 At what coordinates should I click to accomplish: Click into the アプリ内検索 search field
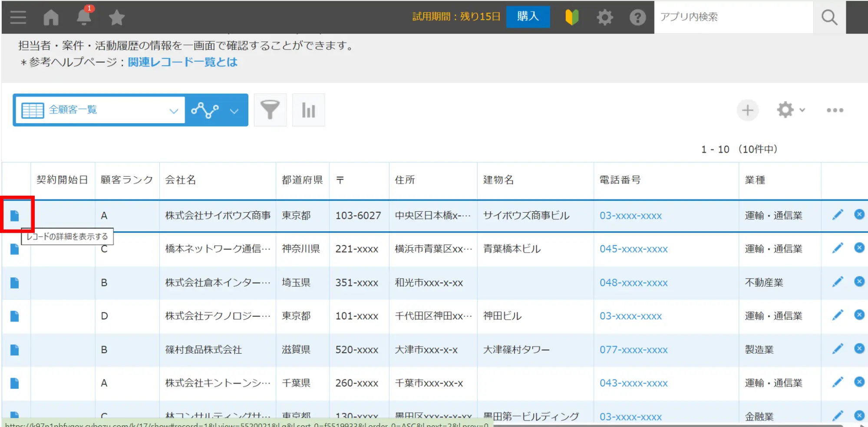[733, 17]
